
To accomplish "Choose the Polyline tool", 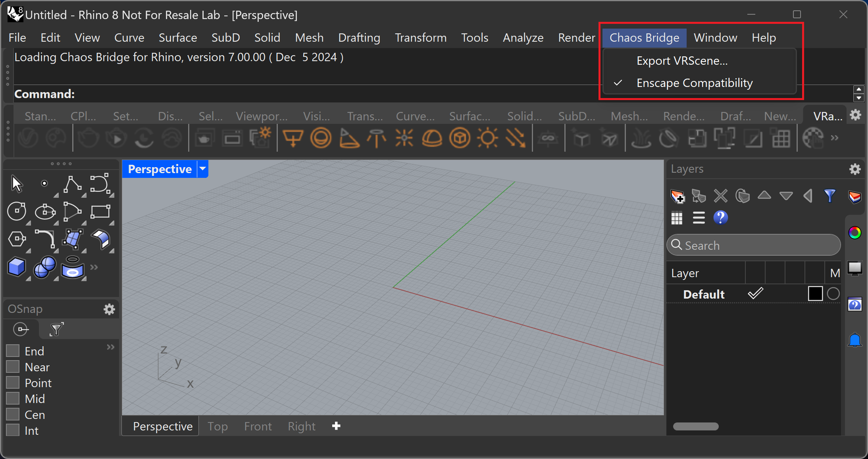I will click(x=73, y=184).
